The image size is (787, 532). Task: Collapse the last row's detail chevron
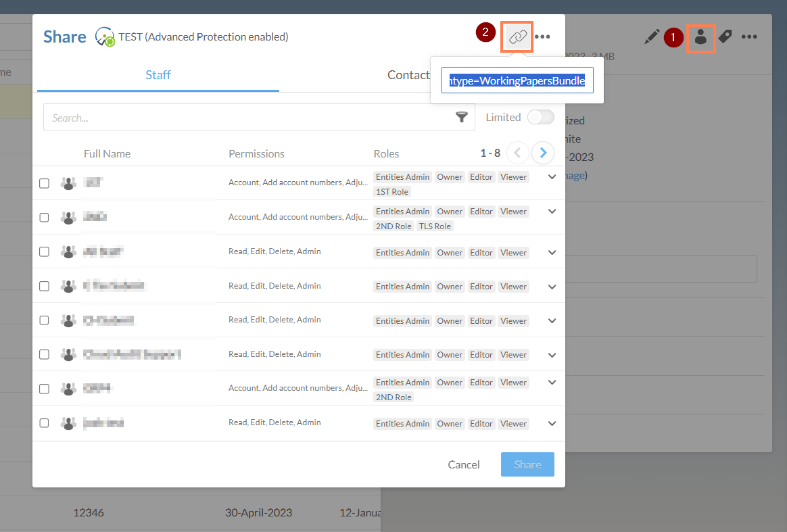pos(552,422)
